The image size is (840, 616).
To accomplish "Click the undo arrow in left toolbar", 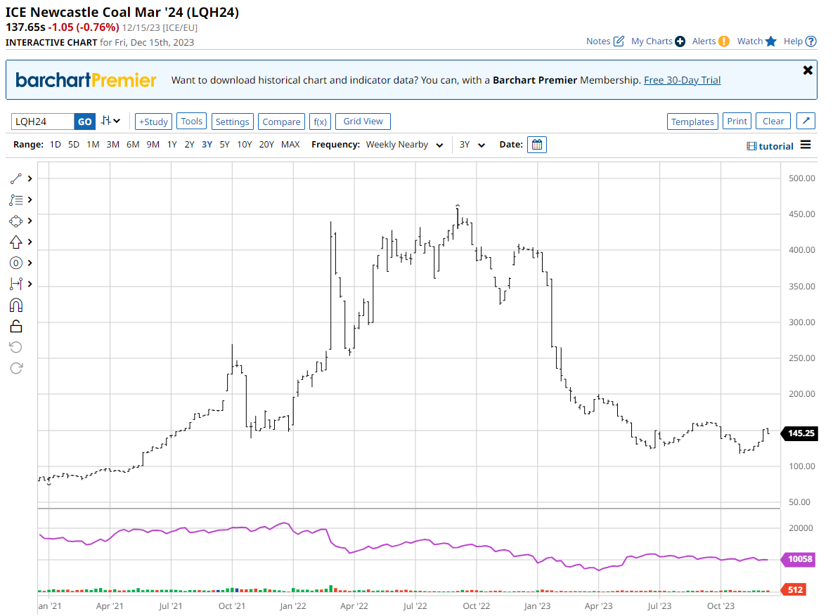I will click(x=16, y=347).
